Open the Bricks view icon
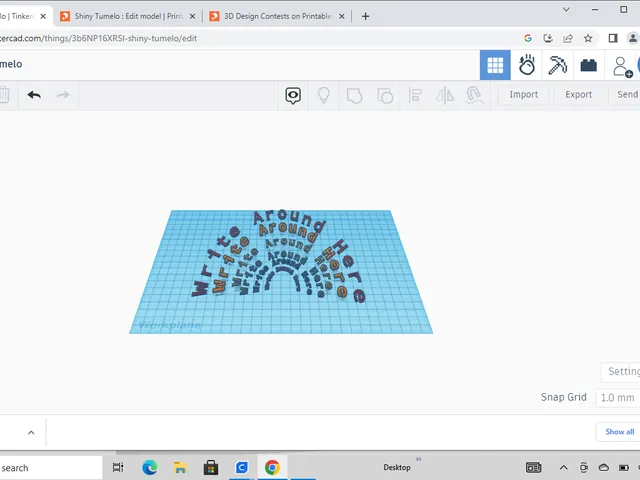640x480 pixels. click(589, 65)
